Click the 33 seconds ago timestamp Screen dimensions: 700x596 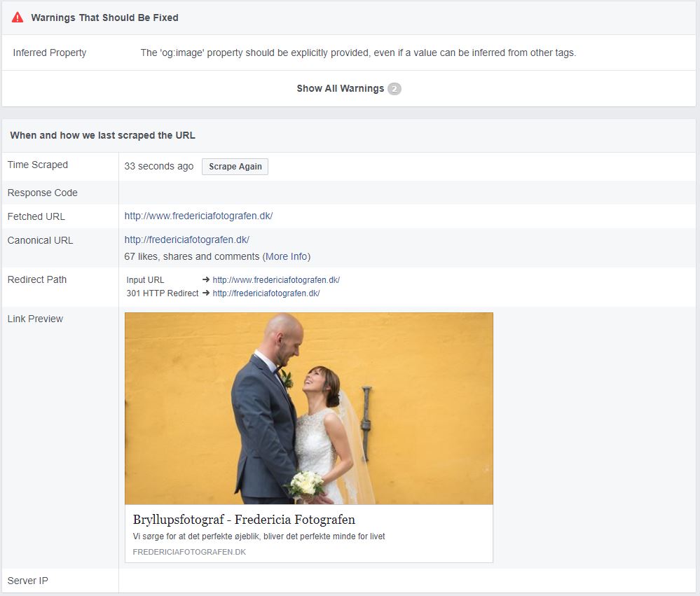(159, 166)
